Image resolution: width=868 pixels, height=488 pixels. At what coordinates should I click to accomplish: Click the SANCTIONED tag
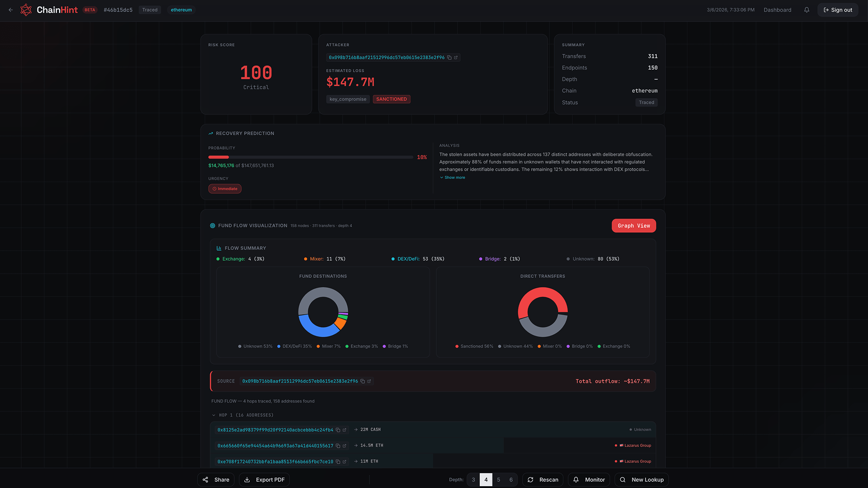coord(392,99)
